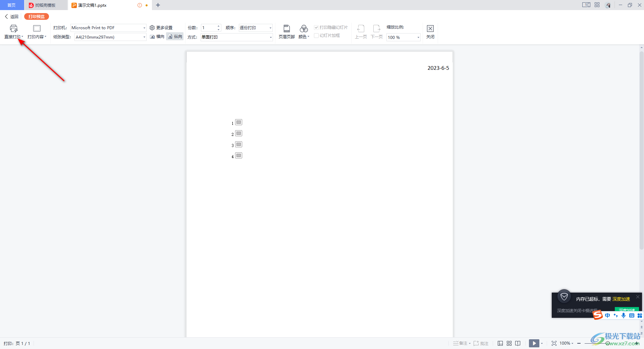Toggle the 中 Chinese input mode
The height and width of the screenshot is (349, 644).
(607, 315)
